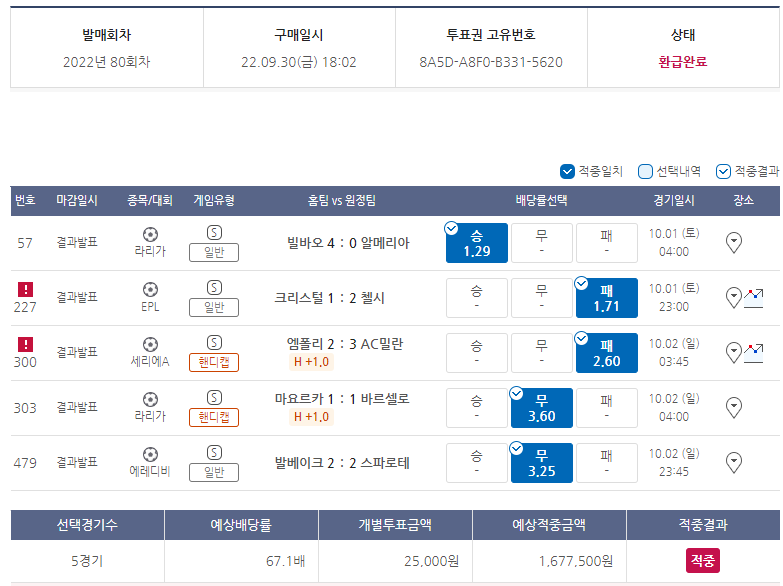783x586 pixels.
Task: Toggle the 적중일치 checkbox
Action: point(567,171)
